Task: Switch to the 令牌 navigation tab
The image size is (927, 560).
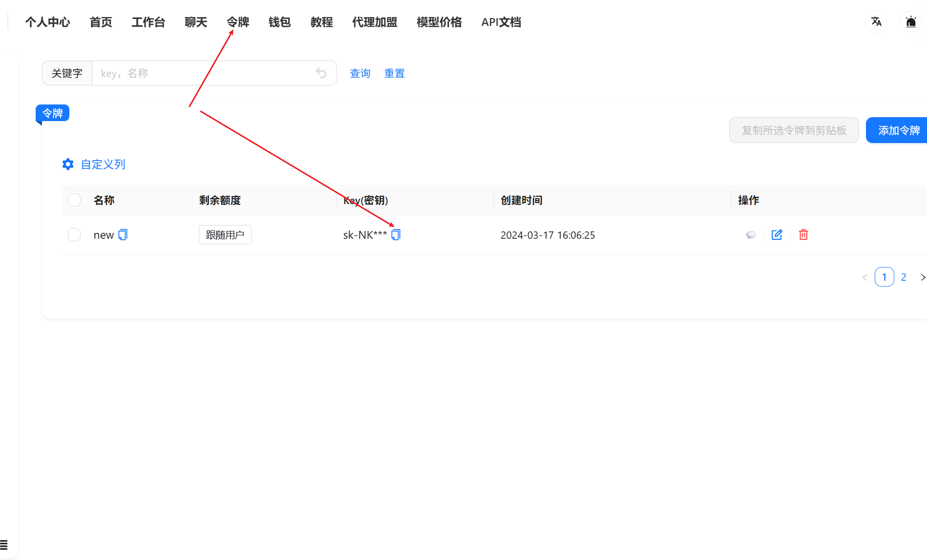Action: [x=238, y=22]
